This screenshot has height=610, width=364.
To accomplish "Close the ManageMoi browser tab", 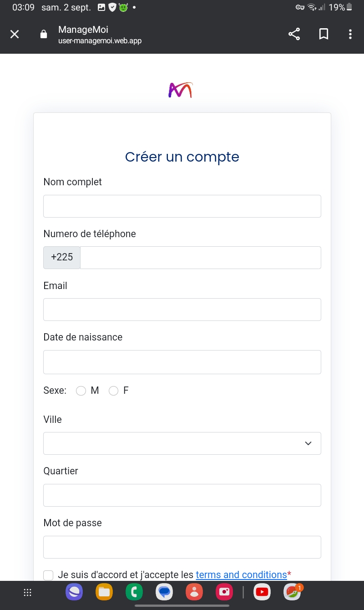I will [x=15, y=34].
